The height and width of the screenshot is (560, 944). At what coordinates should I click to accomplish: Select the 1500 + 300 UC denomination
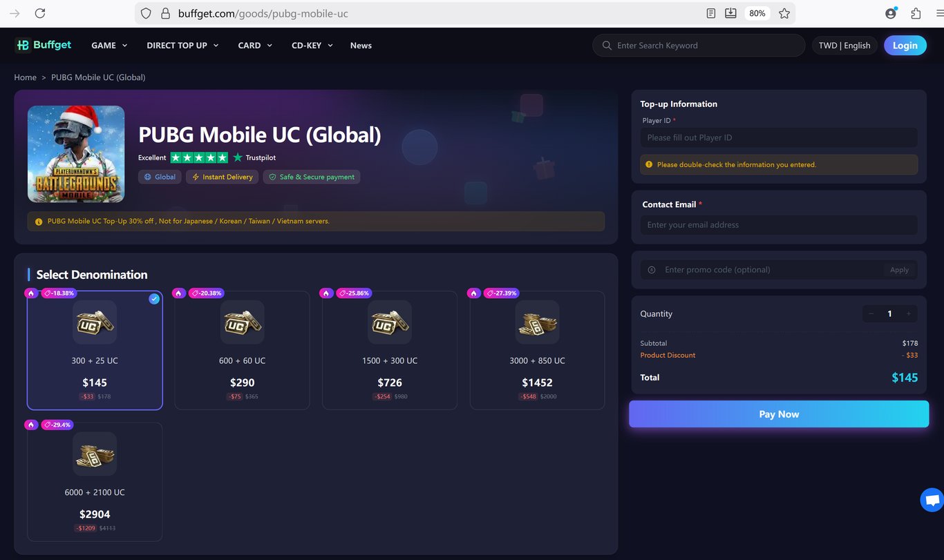point(390,351)
